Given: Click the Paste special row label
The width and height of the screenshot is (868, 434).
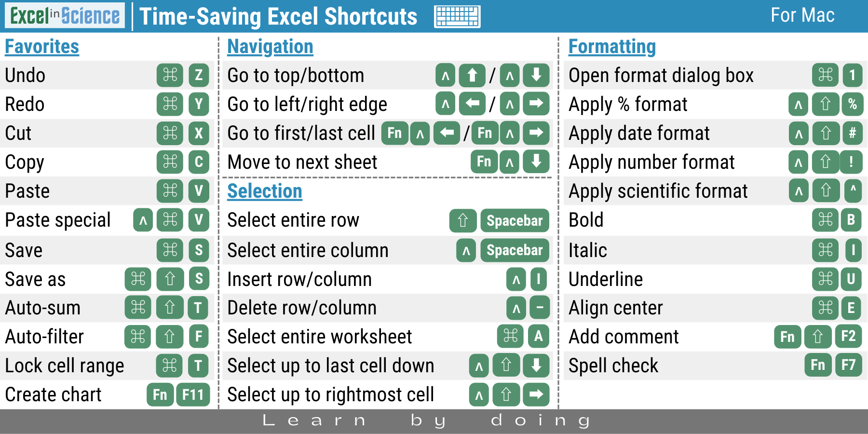Looking at the screenshot, I should (58, 220).
